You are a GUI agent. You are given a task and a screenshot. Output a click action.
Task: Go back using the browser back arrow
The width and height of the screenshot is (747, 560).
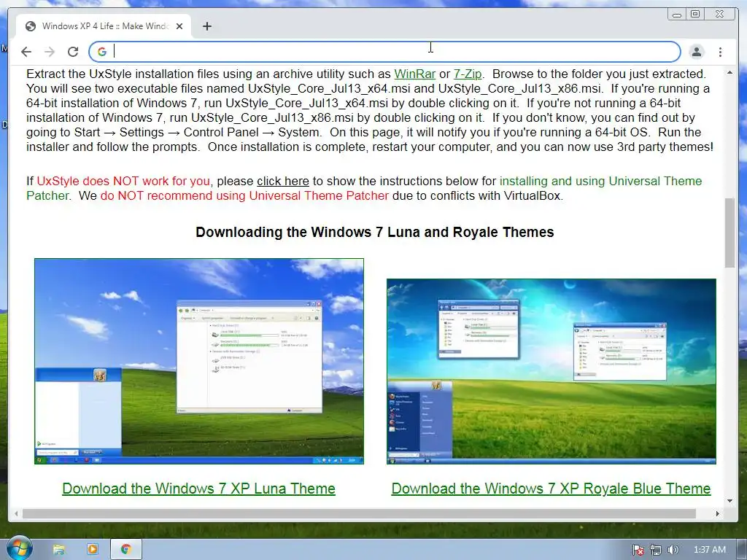(x=26, y=52)
